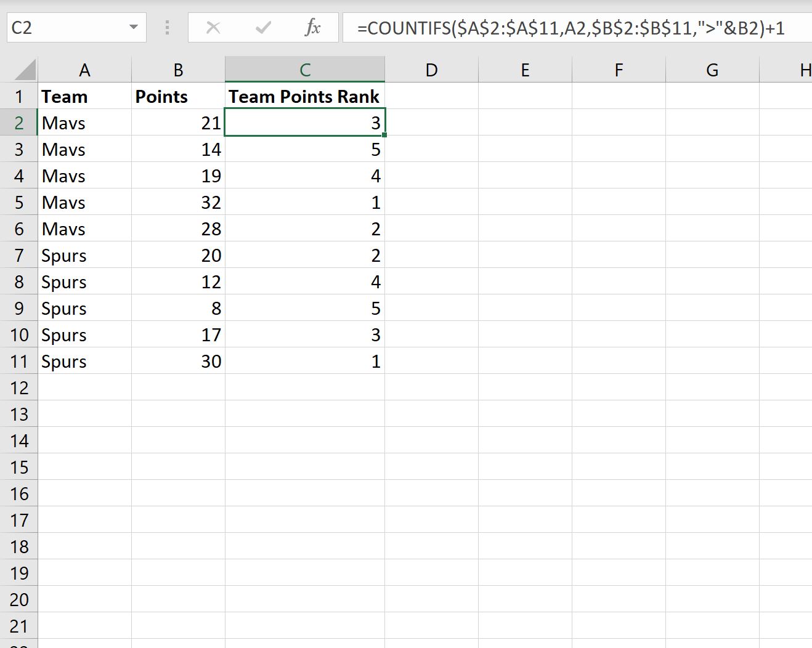
Task: Select row 5 header
Action: point(19,202)
